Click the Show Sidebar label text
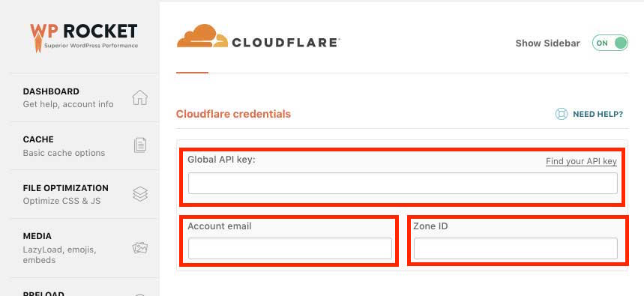Viewport: 644px width, 296px height. point(547,43)
